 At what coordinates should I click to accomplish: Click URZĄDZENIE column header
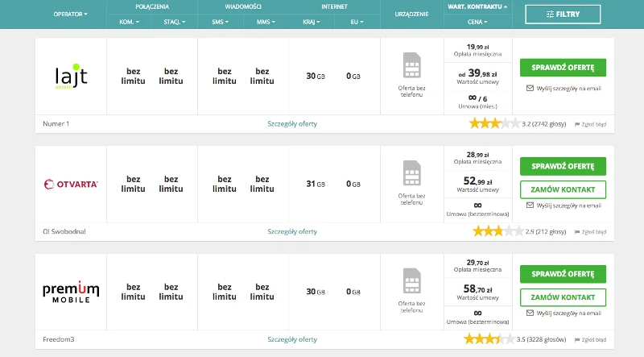[411, 14]
